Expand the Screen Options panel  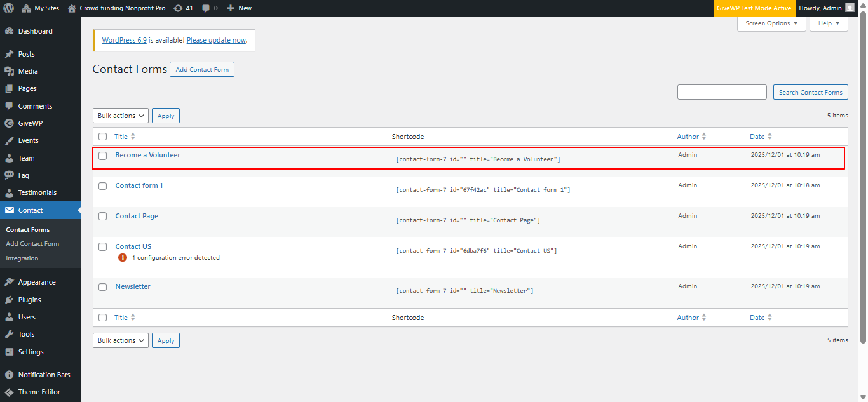click(x=771, y=23)
